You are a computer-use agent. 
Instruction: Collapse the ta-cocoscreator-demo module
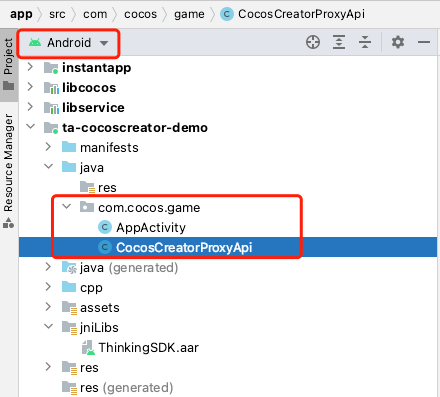[x=31, y=127]
